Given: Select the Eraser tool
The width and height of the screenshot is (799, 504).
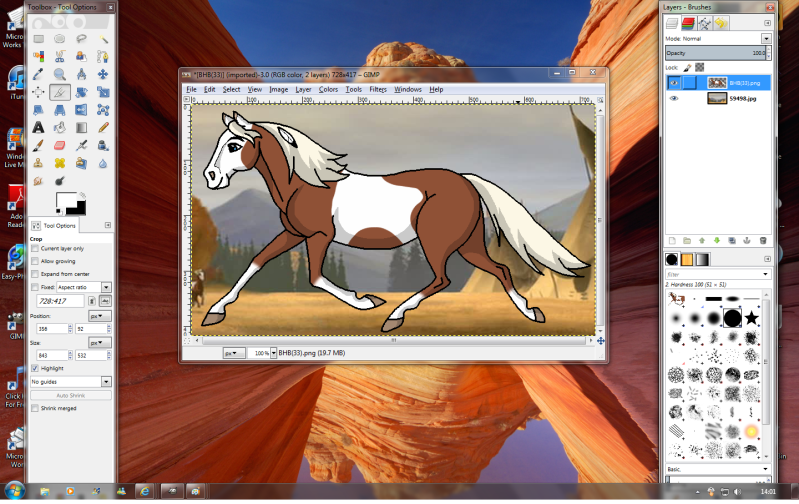Looking at the screenshot, I should pyautogui.click(x=60, y=146).
